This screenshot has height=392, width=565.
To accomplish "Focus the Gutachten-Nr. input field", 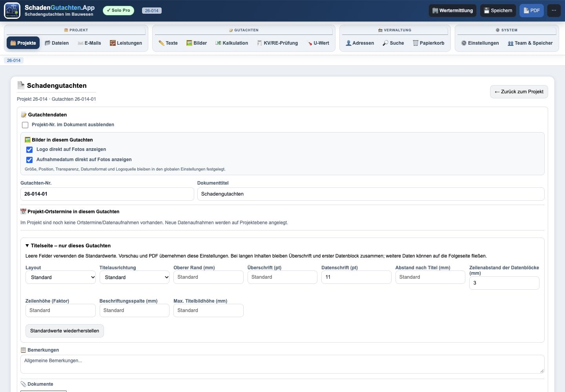I will point(107,194).
